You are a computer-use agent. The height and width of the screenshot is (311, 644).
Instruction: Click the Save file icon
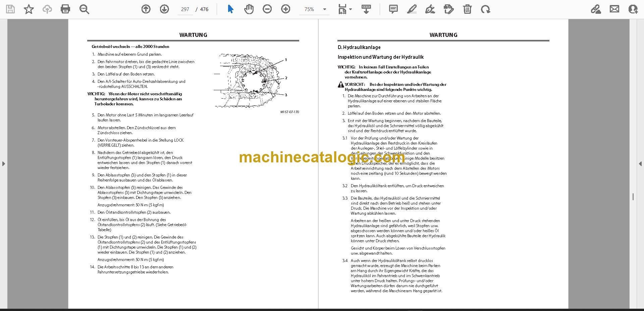[x=10, y=9]
